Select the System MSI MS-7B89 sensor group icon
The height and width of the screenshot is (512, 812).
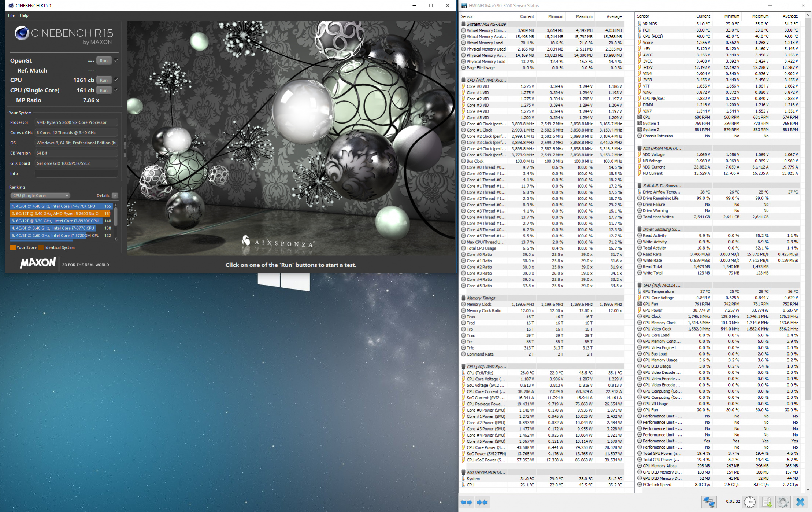click(463, 24)
